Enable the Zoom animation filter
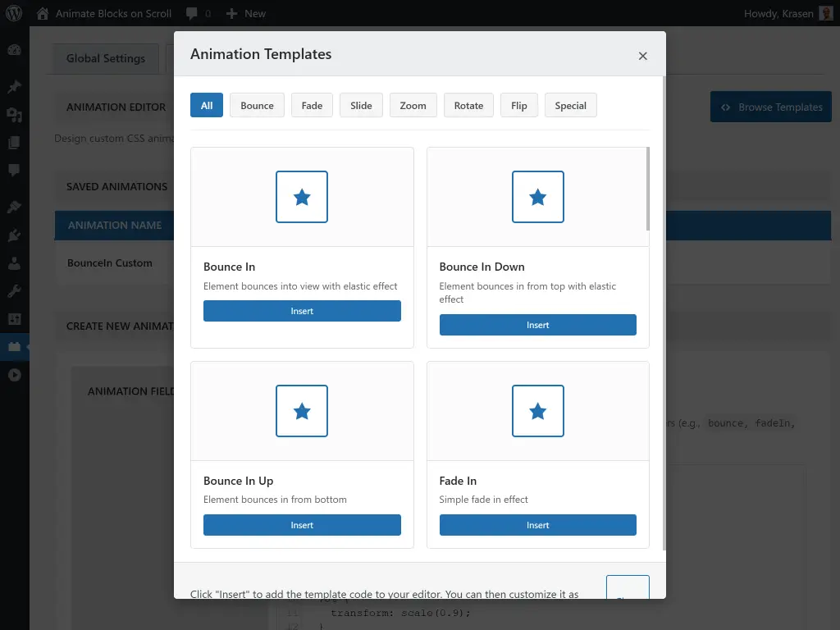Screen dimensions: 840x630 point(413,105)
